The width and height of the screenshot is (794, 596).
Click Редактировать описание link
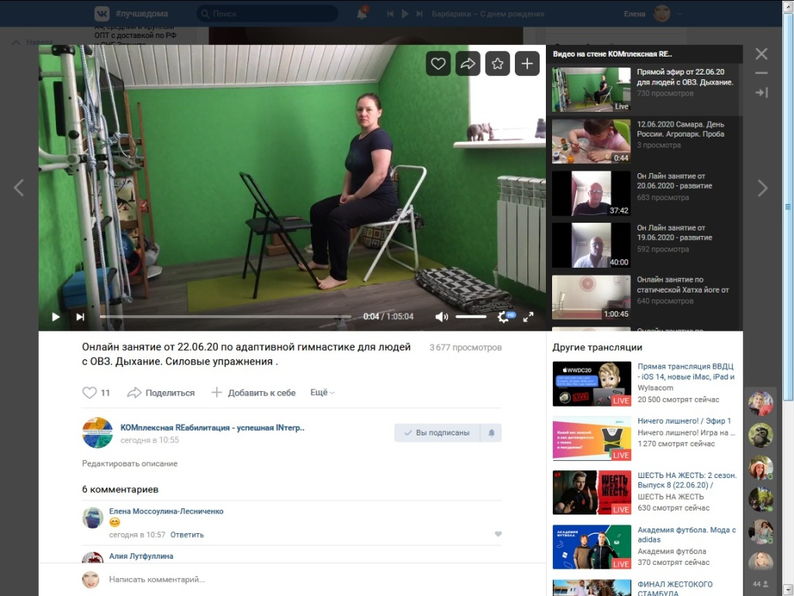click(130, 464)
